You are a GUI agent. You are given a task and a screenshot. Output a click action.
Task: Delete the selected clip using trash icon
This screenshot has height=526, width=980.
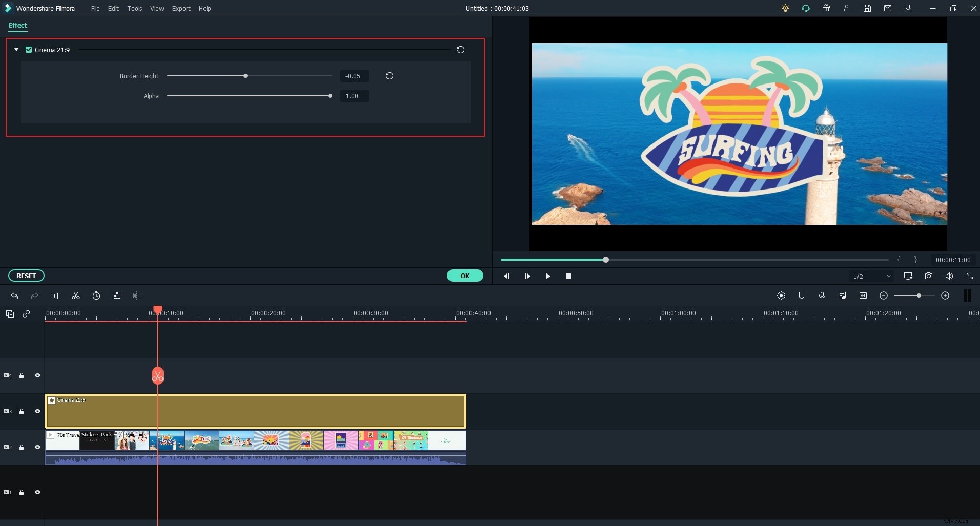[55, 296]
